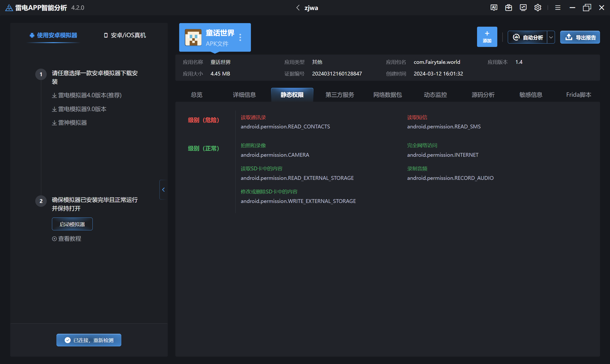
Task: Minimize the application window
Action: coord(572,8)
